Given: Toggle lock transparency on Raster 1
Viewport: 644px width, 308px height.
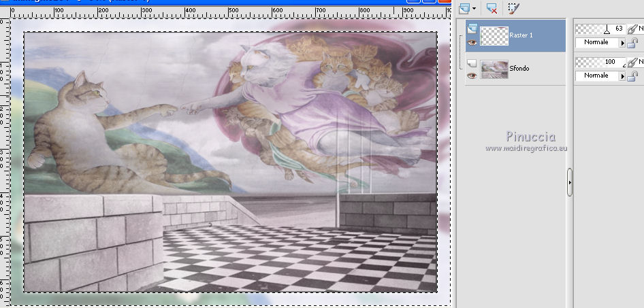Looking at the screenshot, I should pyautogui.click(x=632, y=43).
